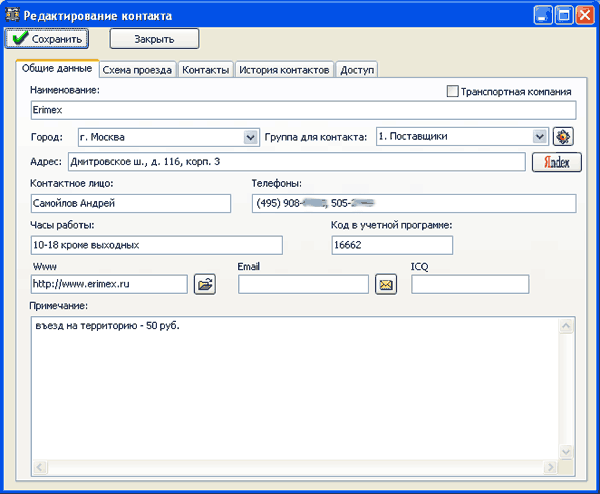This screenshot has width=600, height=494.
Task: Click the gear icon next to contact group
Action: (x=563, y=137)
